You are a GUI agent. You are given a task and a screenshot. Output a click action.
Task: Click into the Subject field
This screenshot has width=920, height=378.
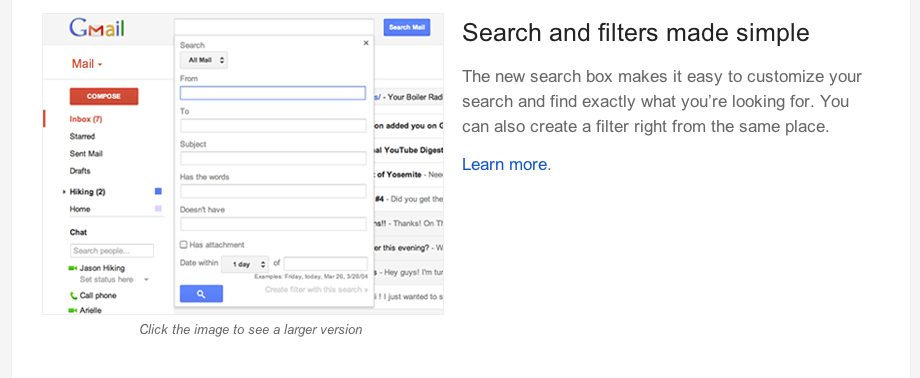pyautogui.click(x=273, y=158)
